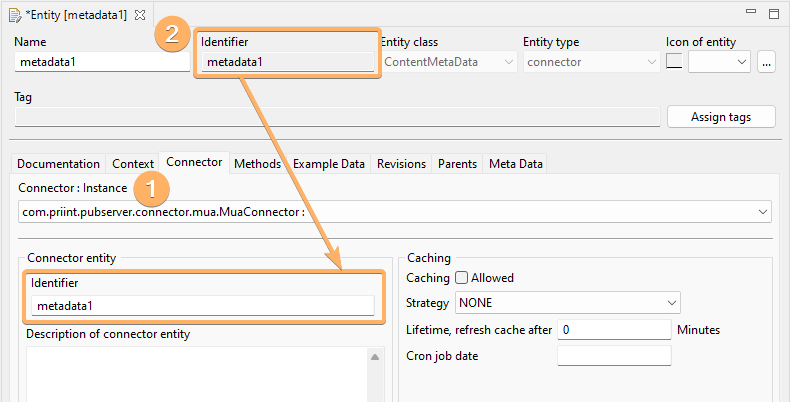Click the entity document icon in editor tab
The width and height of the screenshot is (790, 402).
tap(15, 17)
